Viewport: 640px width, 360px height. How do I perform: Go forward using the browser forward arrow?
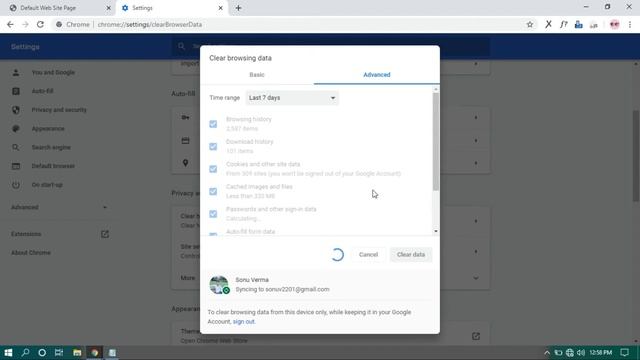pyautogui.click(x=25, y=24)
